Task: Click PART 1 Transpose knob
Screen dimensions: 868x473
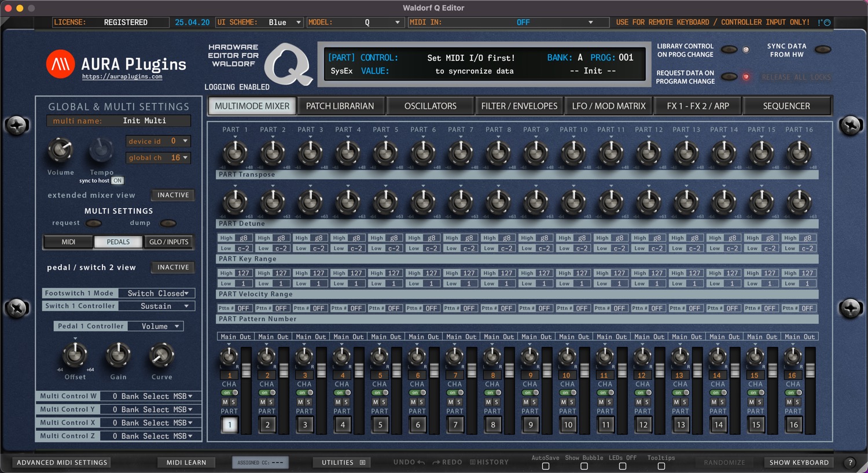Action: pyautogui.click(x=235, y=153)
